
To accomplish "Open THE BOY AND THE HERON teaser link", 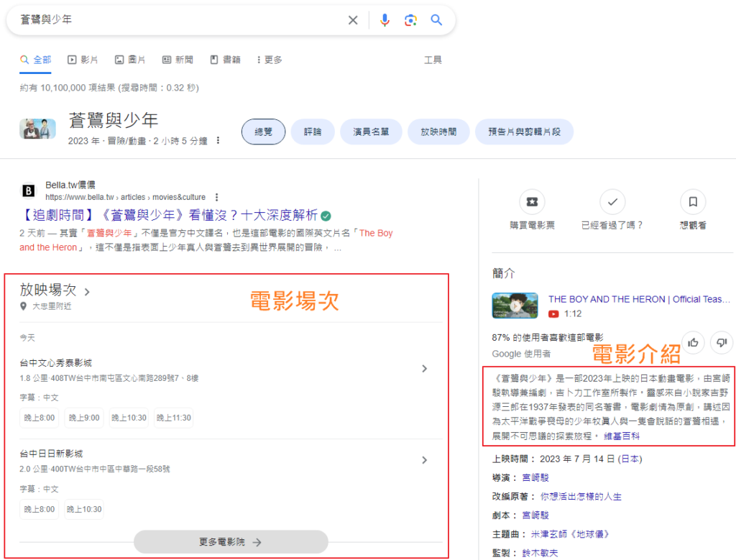I will point(639,300).
